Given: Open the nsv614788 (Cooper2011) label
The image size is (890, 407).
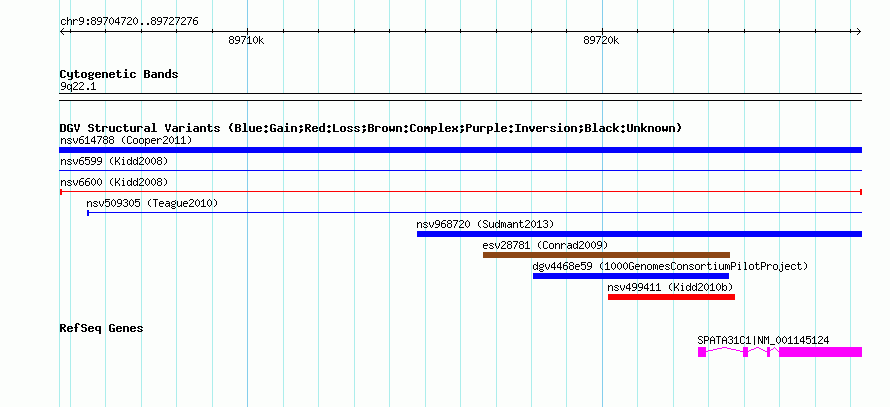Looking at the screenshot, I should (126, 140).
